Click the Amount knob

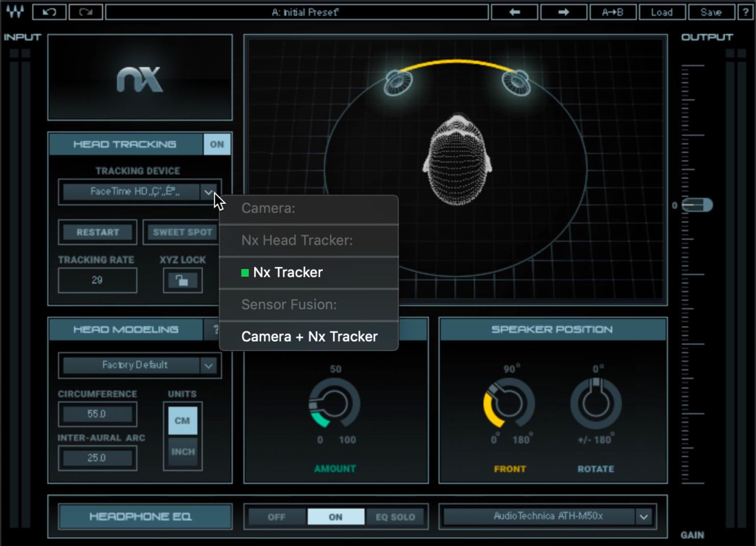tap(335, 404)
